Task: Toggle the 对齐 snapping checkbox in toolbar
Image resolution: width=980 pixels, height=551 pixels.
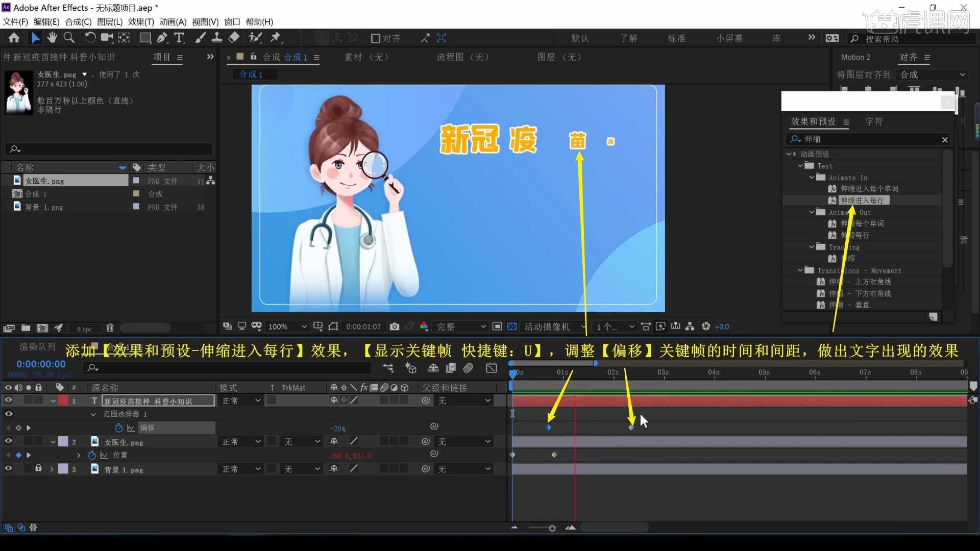Action: (376, 38)
